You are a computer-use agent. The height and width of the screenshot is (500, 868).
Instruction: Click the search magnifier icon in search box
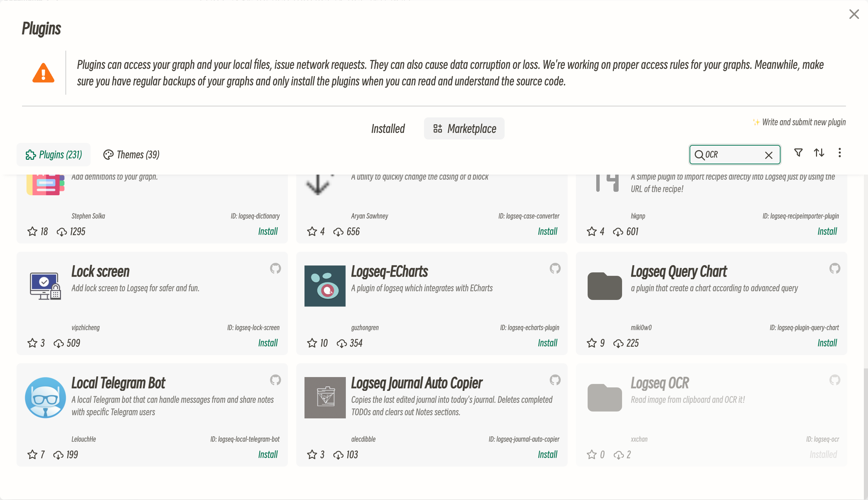point(700,155)
